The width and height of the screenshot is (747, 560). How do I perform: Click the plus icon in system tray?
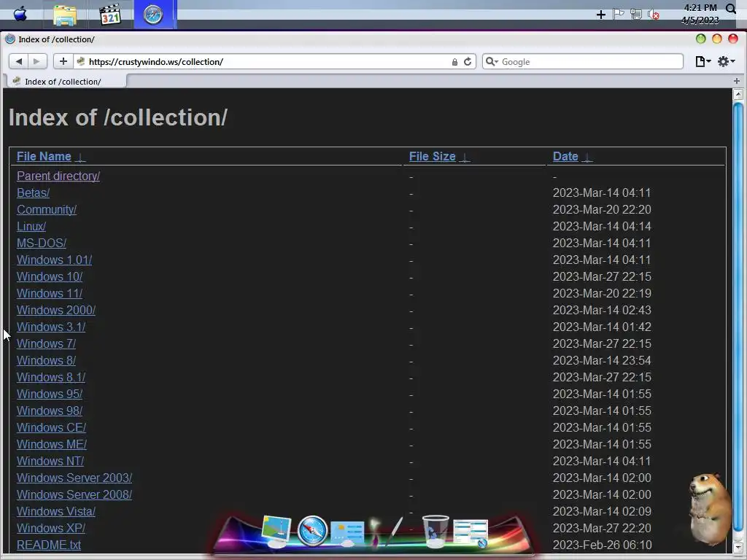click(x=601, y=15)
